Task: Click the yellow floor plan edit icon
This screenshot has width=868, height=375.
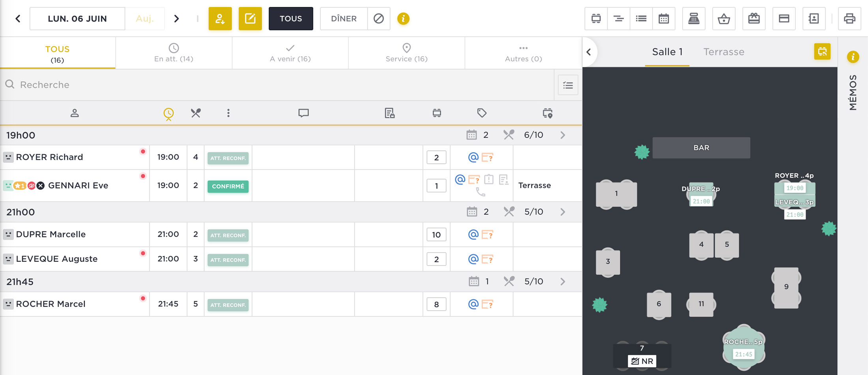Action: coord(822,52)
